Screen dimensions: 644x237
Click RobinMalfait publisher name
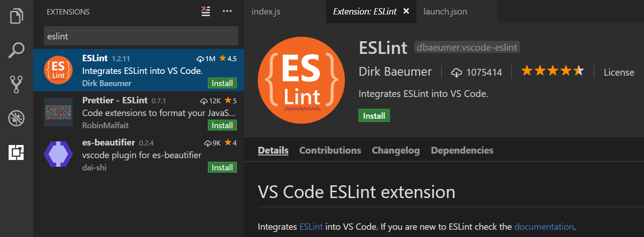105,126
